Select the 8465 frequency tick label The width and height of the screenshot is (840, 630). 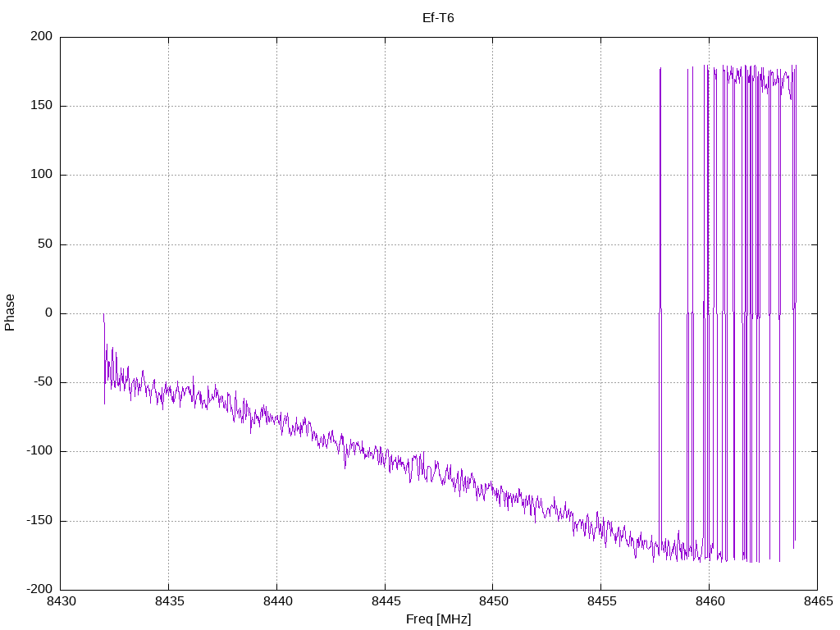(x=816, y=601)
